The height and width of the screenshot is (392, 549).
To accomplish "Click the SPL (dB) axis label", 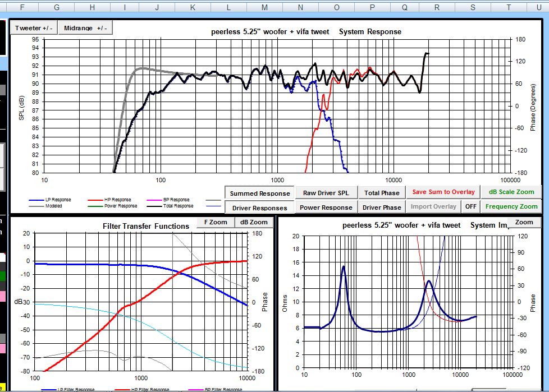I will pos(21,108).
